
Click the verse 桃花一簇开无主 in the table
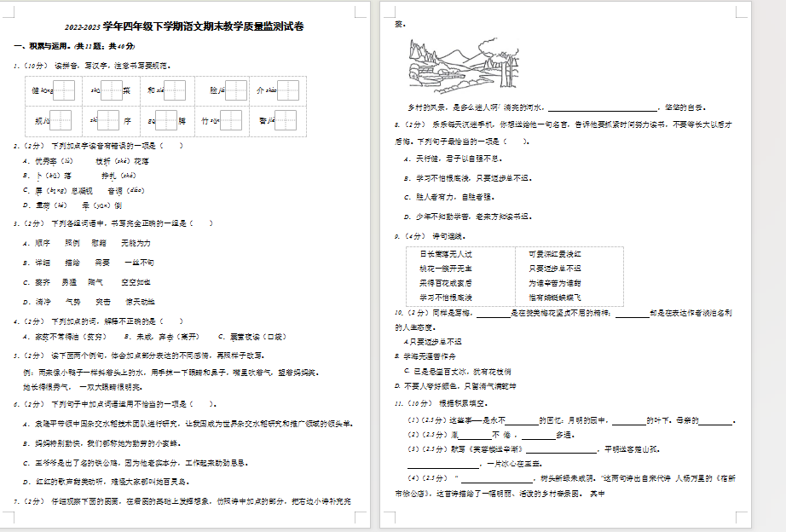tap(446, 269)
